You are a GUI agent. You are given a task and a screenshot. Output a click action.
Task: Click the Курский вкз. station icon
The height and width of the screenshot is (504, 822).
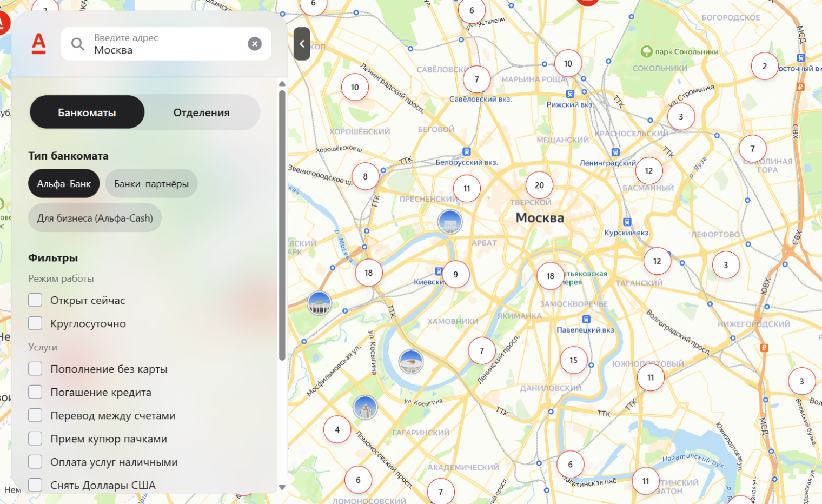(x=627, y=222)
